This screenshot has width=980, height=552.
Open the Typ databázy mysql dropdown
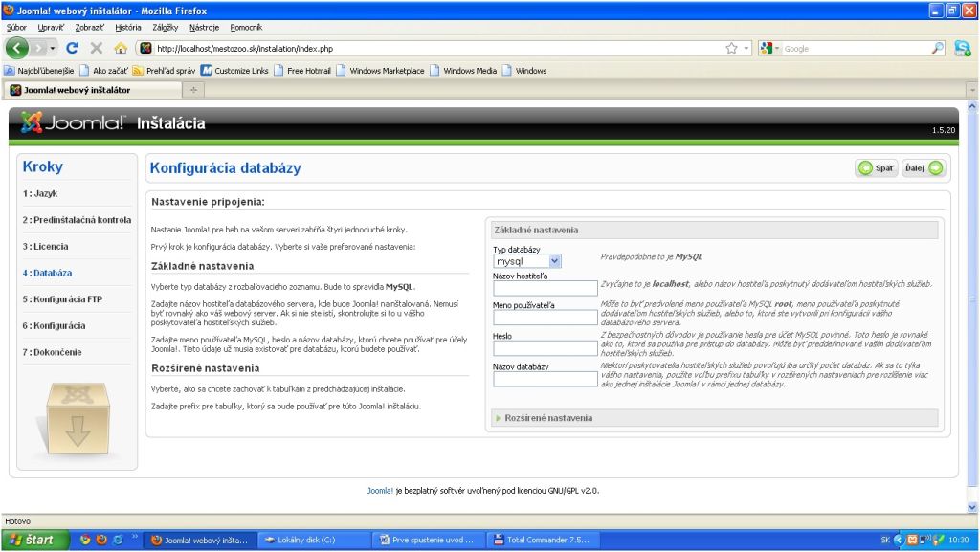(527, 261)
